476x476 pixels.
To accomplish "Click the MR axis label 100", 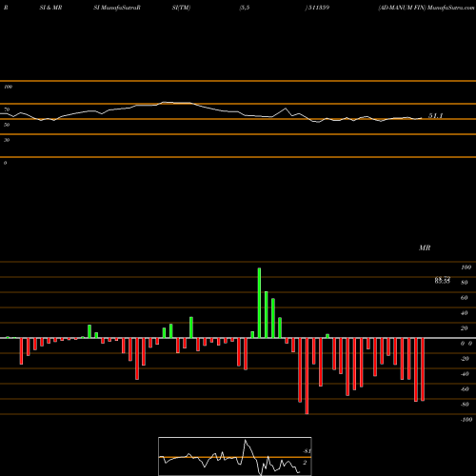I will coord(466,268).
